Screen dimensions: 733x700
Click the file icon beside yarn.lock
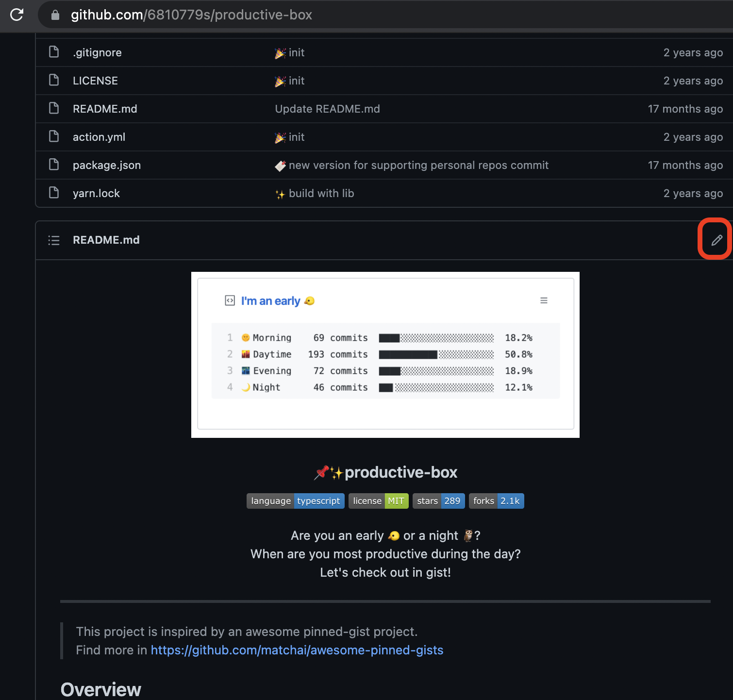click(x=54, y=193)
